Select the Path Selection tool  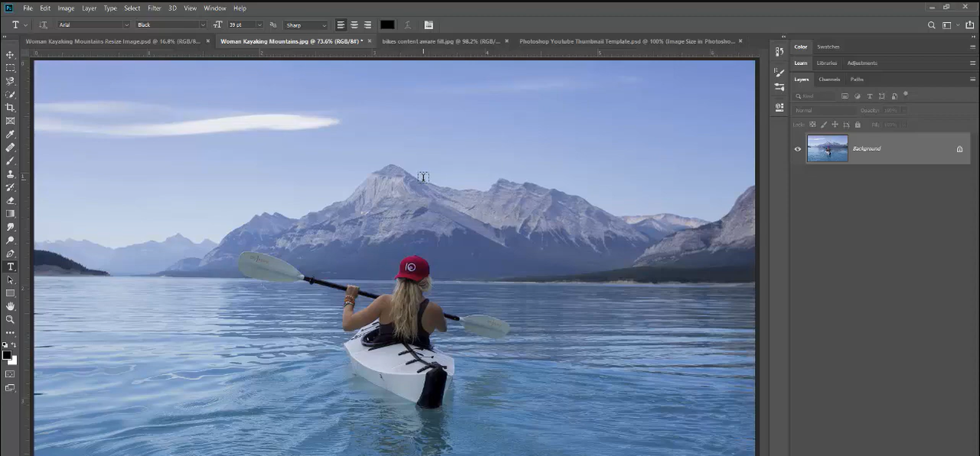pyautogui.click(x=10, y=280)
